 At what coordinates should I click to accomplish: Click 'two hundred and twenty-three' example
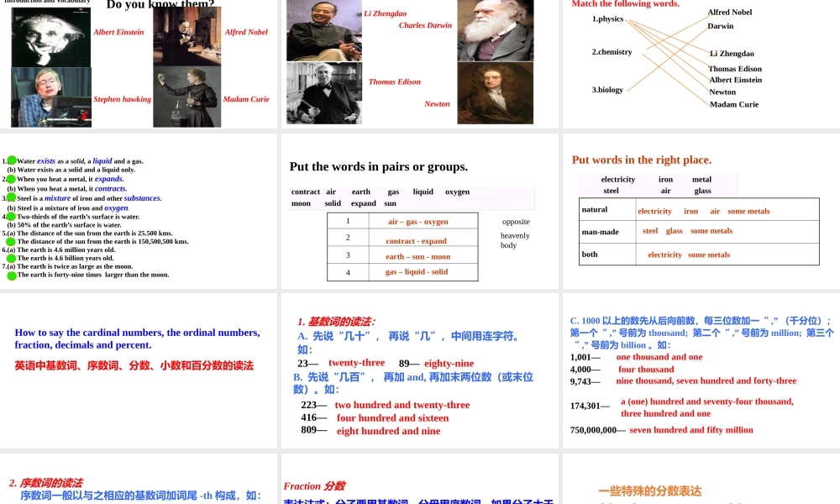(402, 405)
